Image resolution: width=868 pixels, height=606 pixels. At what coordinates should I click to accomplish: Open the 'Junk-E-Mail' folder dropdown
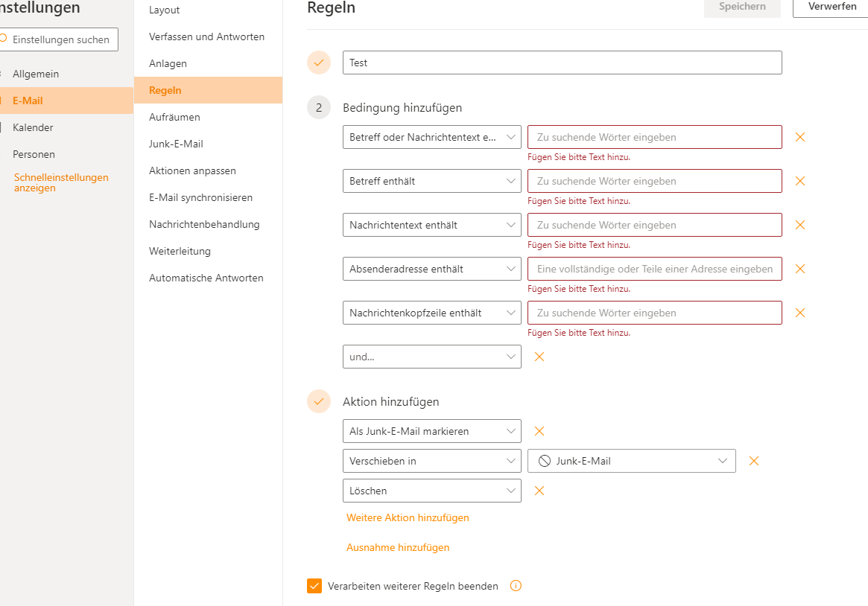632,461
